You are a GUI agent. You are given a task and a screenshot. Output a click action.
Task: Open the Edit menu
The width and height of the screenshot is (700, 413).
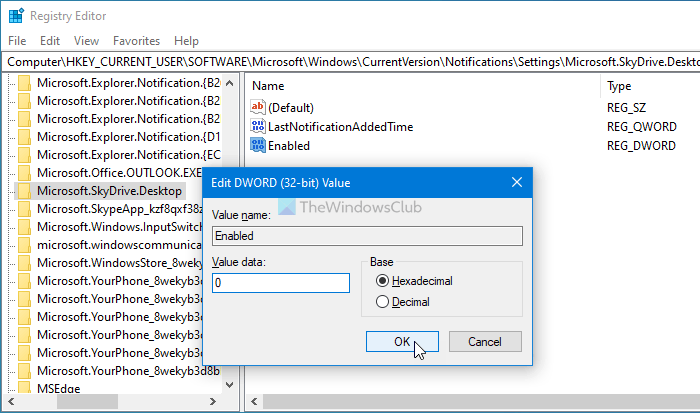pyautogui.click(x=50, y=41)
